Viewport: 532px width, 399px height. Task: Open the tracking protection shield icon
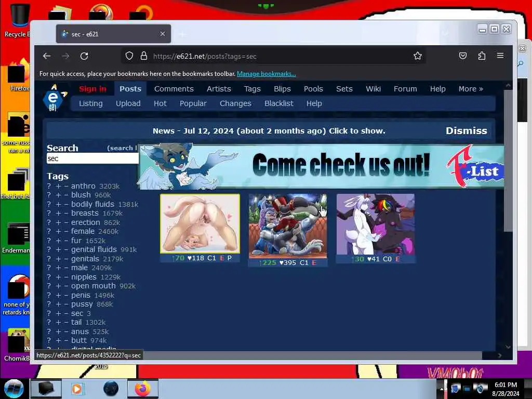coord(129,56)
